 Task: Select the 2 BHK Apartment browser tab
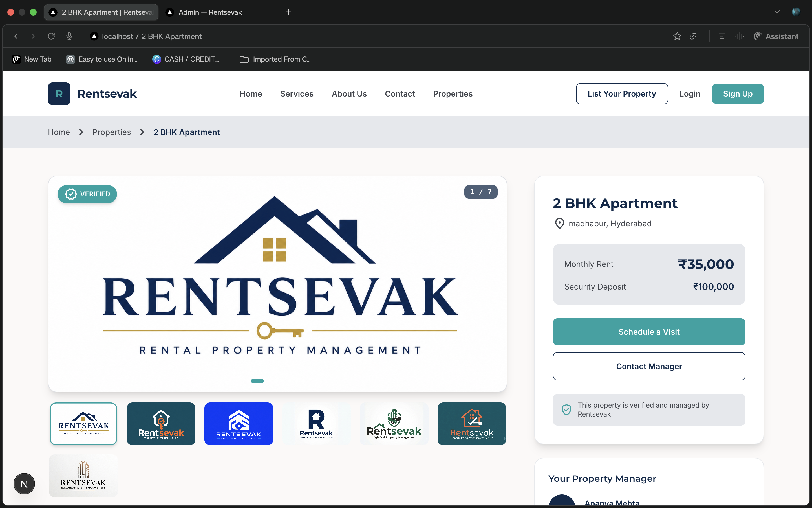point(101,12)
